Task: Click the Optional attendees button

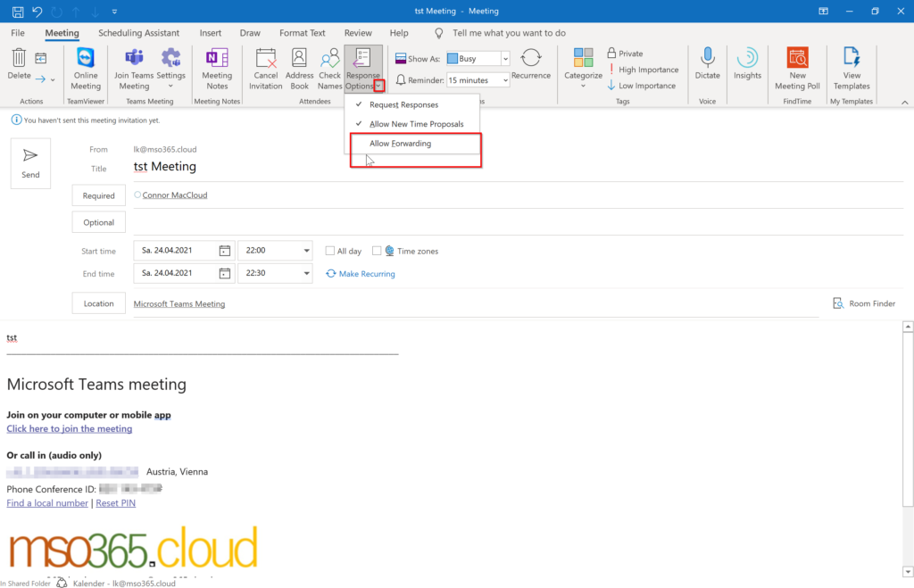Action: tap(98, 222)
